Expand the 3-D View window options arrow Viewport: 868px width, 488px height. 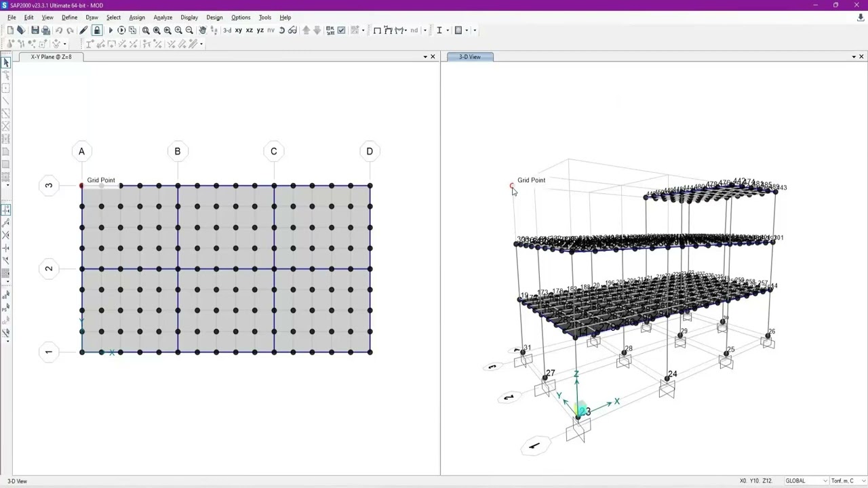coord(853,57)
